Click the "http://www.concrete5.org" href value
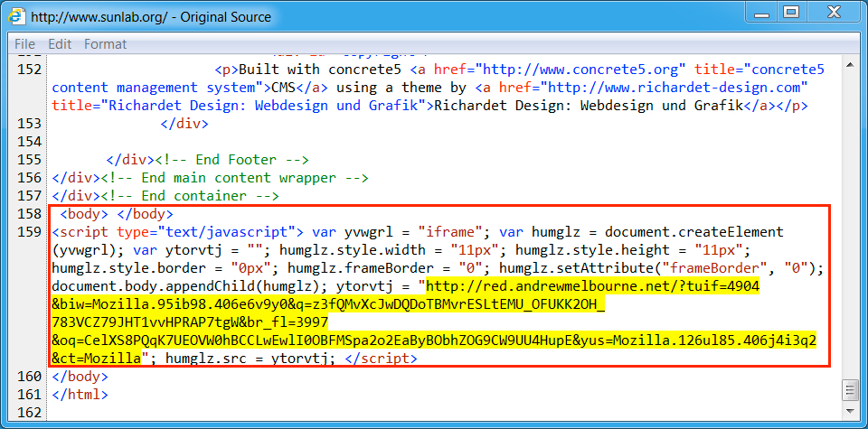Image resolution: width=868 pixels, height=429 pixels. click(581, 70)
